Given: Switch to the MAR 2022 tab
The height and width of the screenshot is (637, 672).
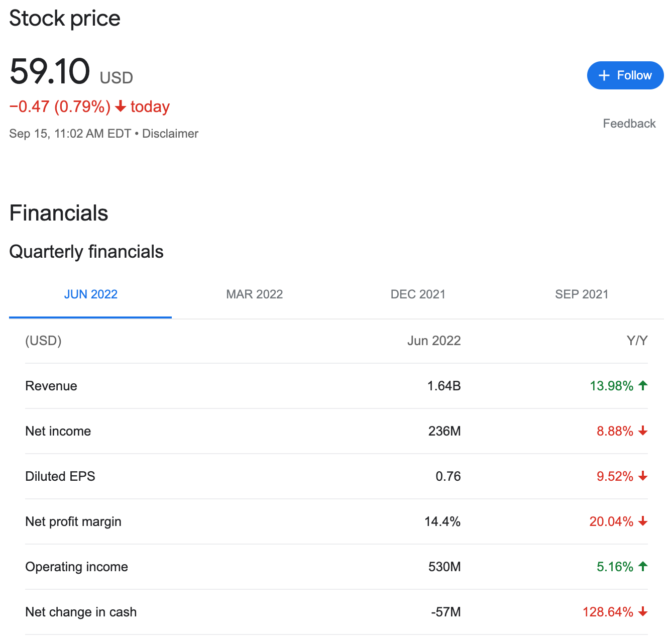Looking at the screenshot, I should (x=254, y=294).
